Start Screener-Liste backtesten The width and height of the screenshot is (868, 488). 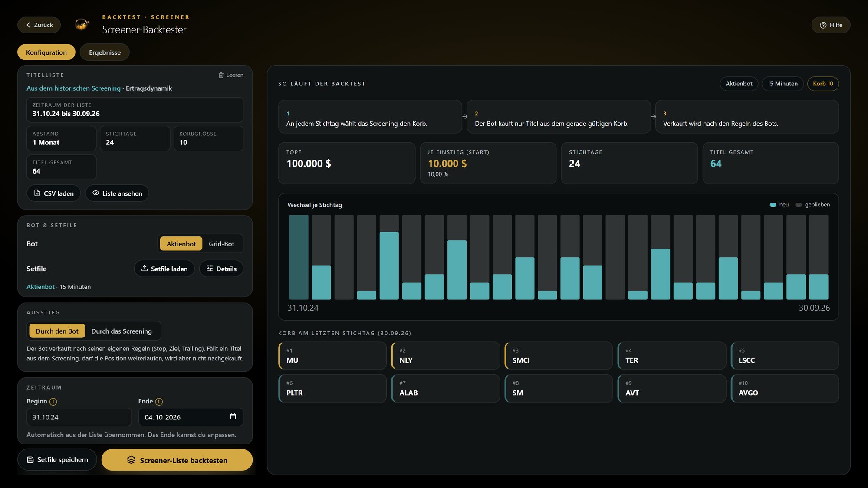click(x=177, y=460)
